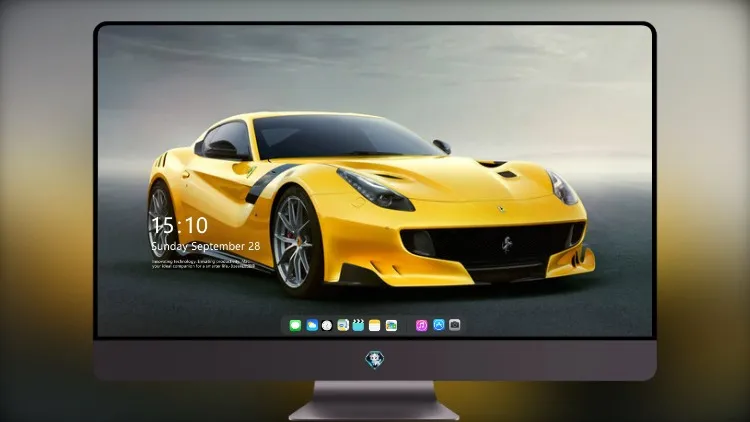Click the date 'Sunday September 28'
This screenshot has height=422, width=750.
(206, 246)
